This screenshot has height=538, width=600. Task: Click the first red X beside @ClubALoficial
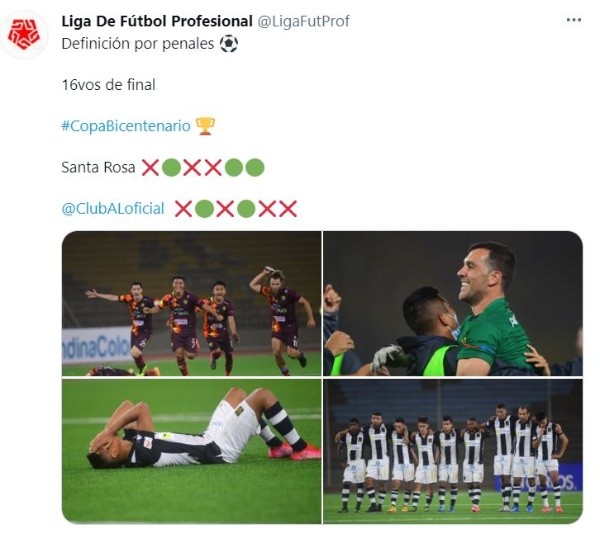[x=183, y=208]
